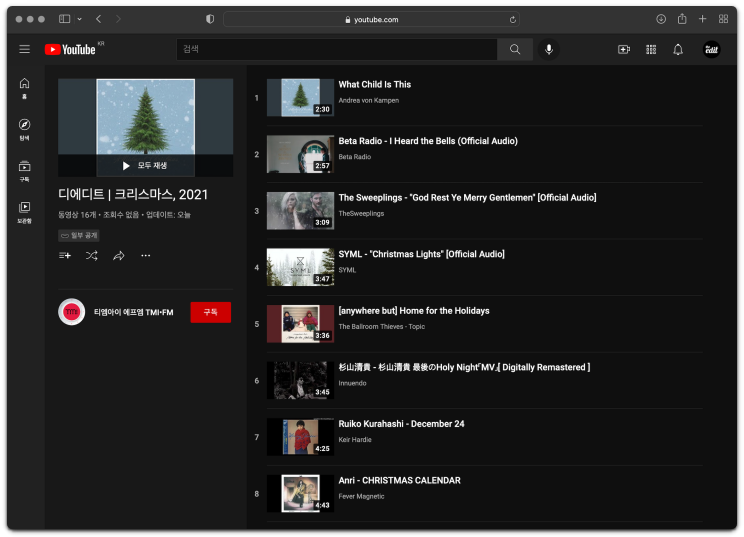The width and height of the screenshot is (744, 537).
Task: Open a new Safari tab with plus
Action: [702, 19]
